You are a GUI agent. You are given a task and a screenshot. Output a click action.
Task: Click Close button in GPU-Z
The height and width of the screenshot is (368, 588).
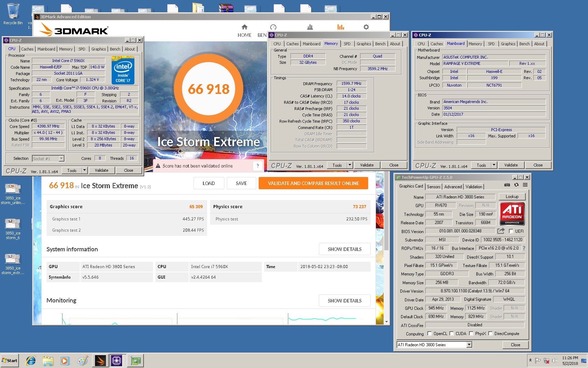(515, 345)
